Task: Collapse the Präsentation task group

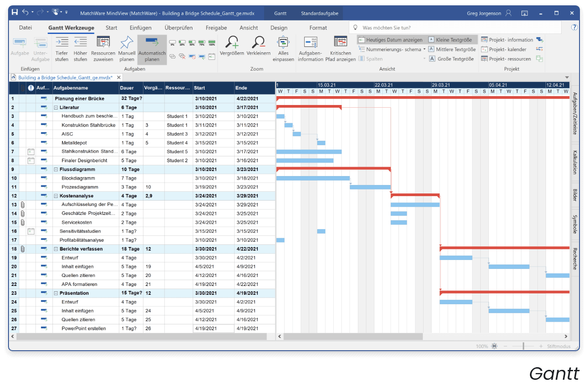Action: (56, 293)
